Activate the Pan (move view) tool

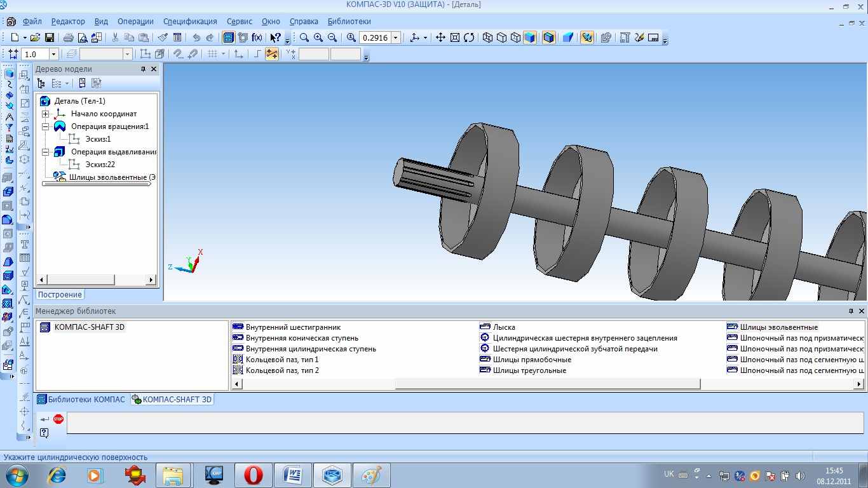pos(440,37)
